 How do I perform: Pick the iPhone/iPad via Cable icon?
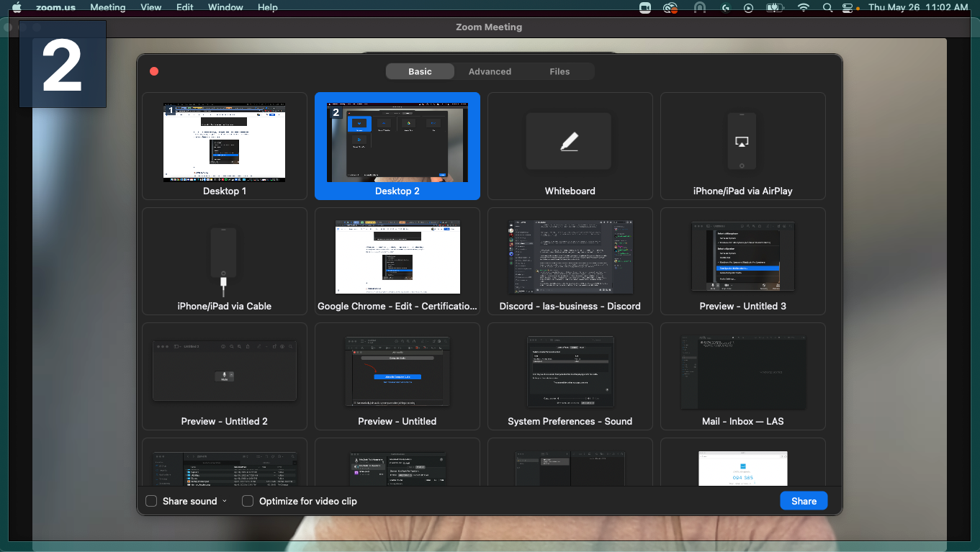pos(224,262)
